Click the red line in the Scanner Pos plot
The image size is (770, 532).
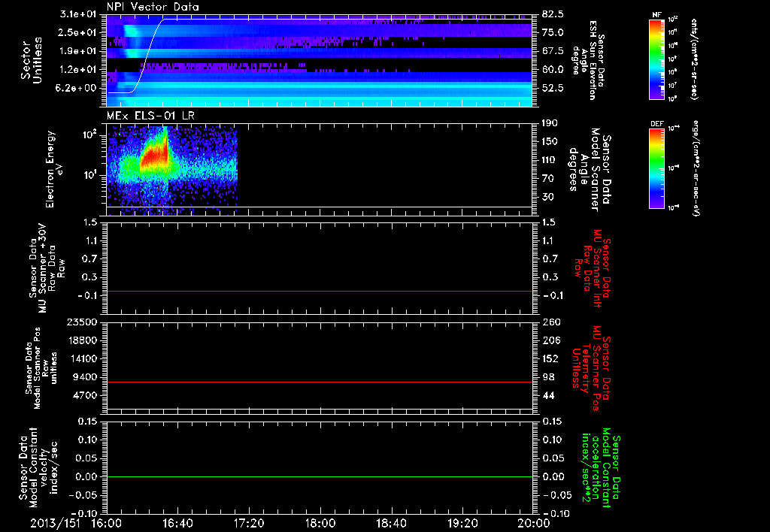(320, 382)
